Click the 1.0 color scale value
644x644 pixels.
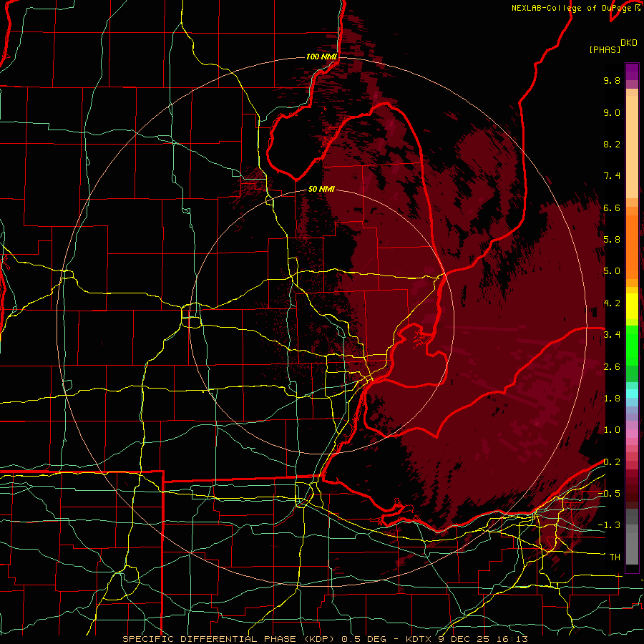[x=612, y=430]
